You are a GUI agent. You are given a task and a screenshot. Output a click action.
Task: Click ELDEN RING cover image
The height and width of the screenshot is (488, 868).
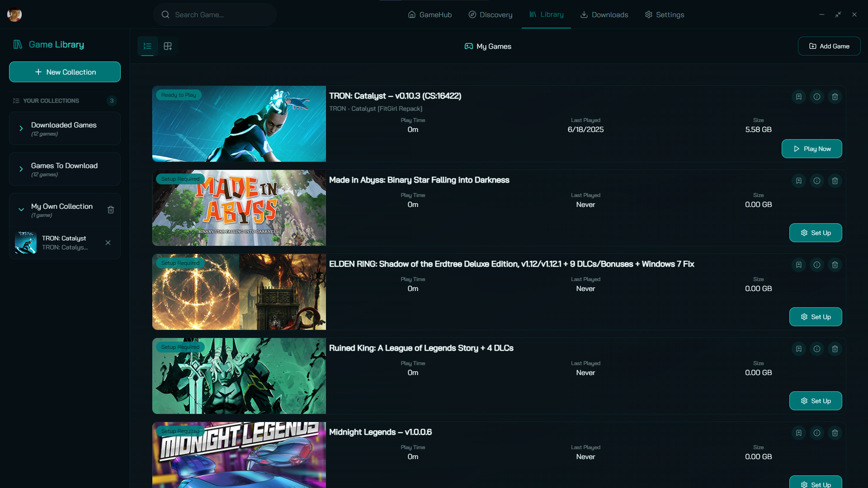point(239,292)
